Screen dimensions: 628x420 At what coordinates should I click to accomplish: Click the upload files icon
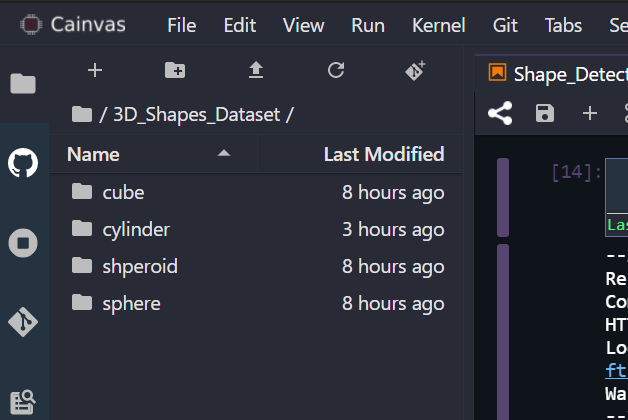256,70
